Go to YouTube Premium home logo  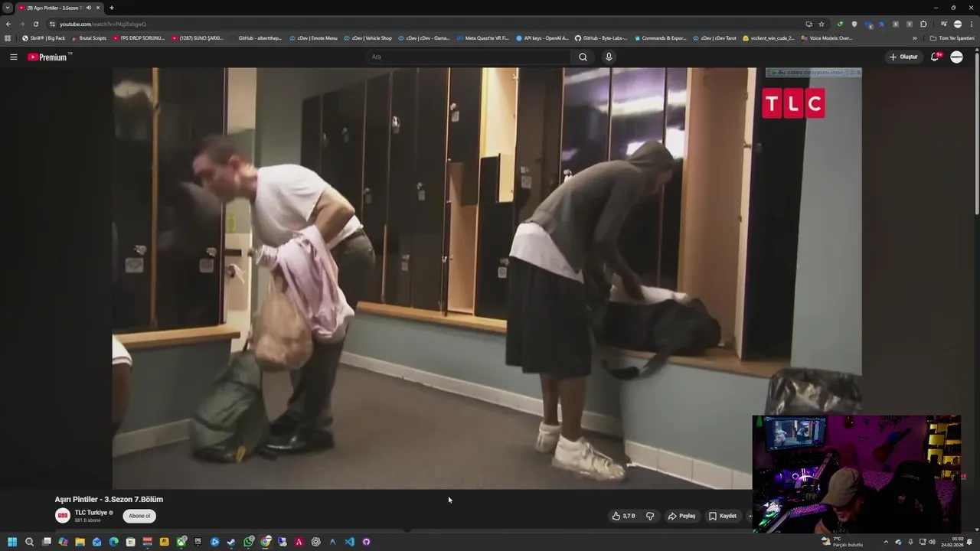pyautogui.click(x=49, y=57)
